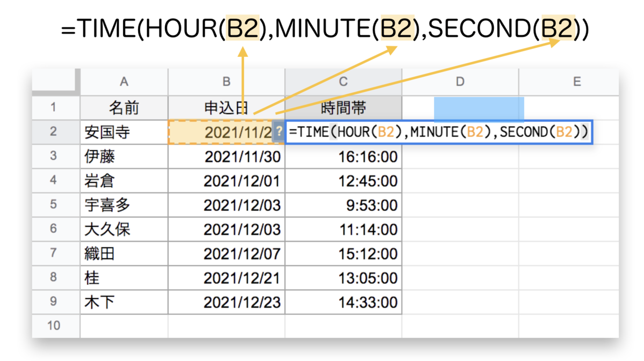Select row 5 header

(x=56, y=205)
